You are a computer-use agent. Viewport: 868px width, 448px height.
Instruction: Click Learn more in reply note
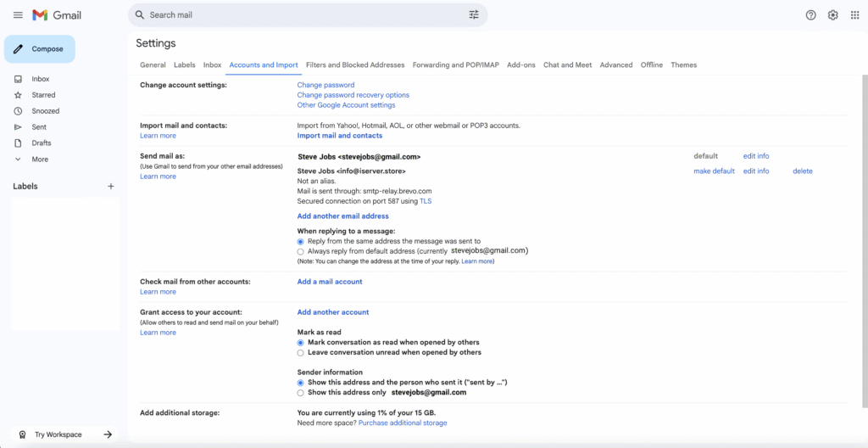[x=476, y=260]
